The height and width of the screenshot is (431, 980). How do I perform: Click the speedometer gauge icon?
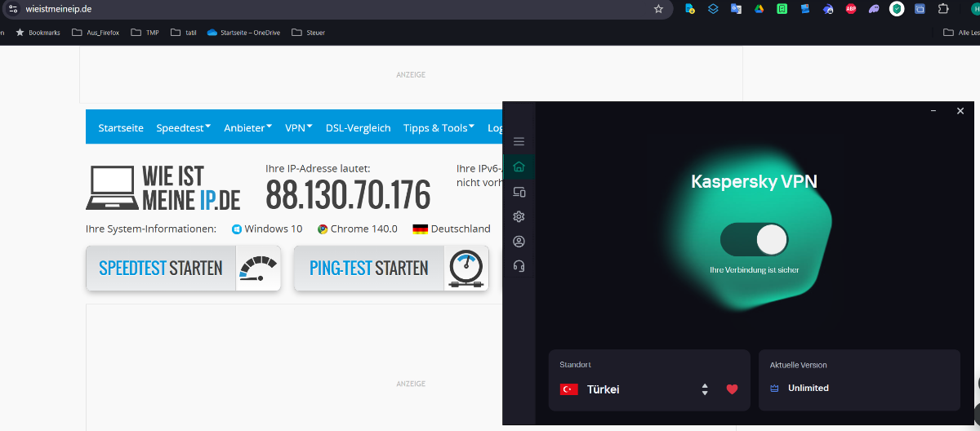(x=258, y=268)
